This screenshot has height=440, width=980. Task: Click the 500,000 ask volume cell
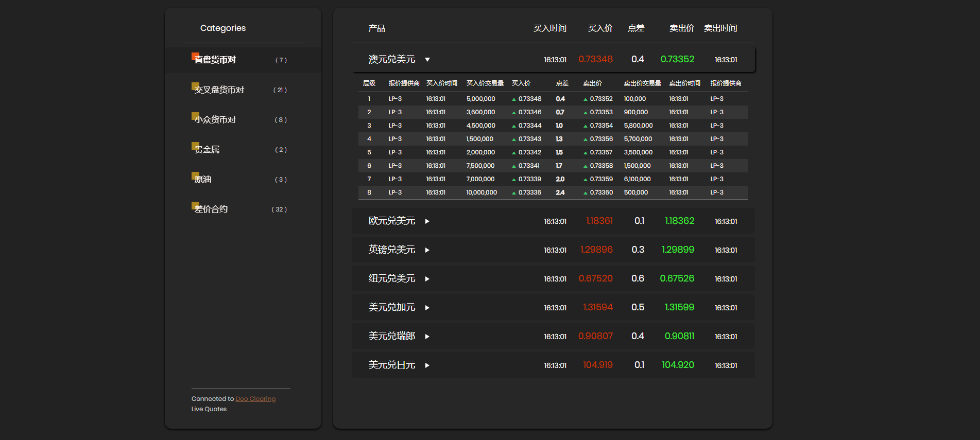tap(636, 192)
